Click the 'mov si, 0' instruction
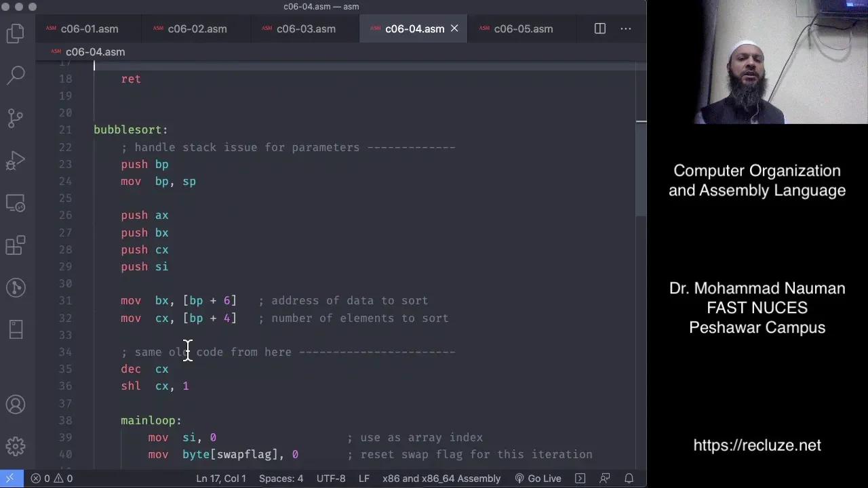This screenshot has height=488, width=868. [x=182, y=437]
